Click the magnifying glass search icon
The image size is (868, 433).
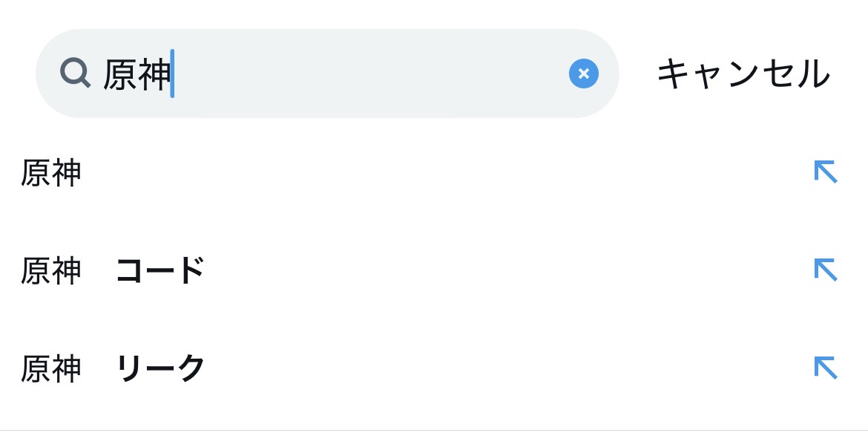(75, 74)
